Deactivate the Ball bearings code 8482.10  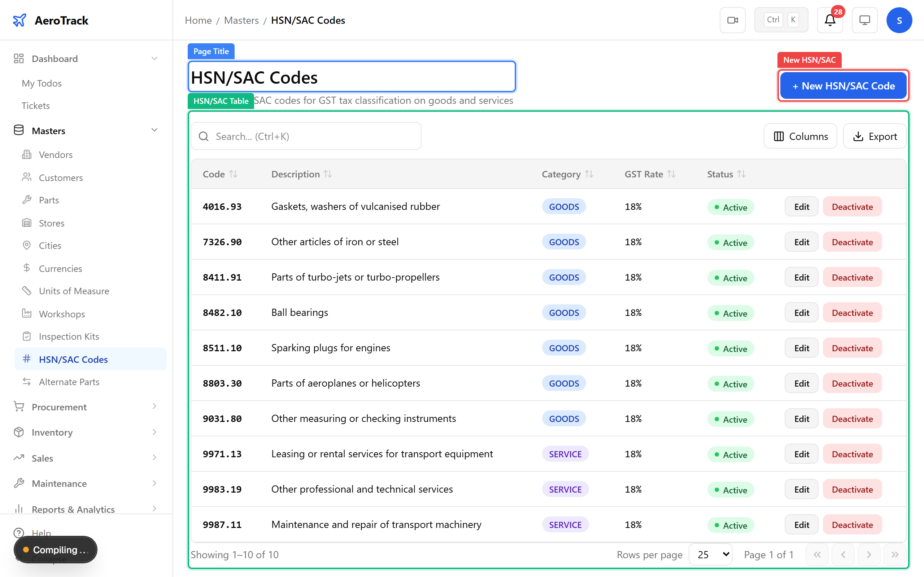click(x=852, y=313)
